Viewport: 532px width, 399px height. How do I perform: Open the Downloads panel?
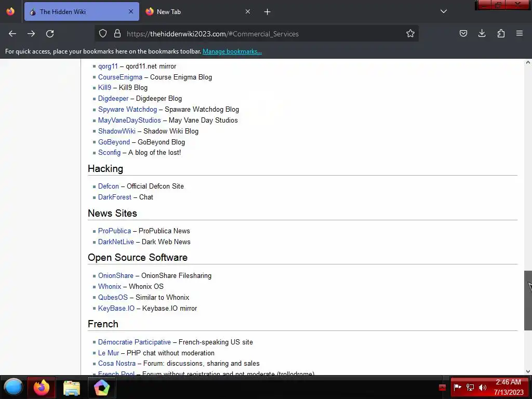[x=482, y=33]
